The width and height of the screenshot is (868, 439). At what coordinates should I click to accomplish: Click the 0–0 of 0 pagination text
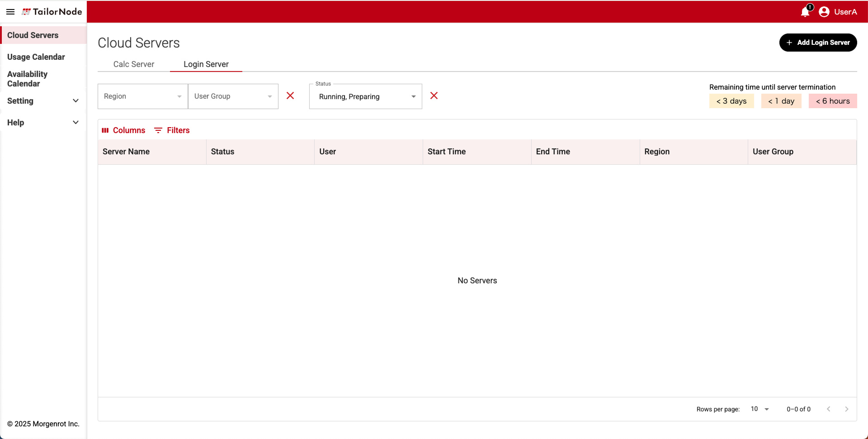[799, 409]
